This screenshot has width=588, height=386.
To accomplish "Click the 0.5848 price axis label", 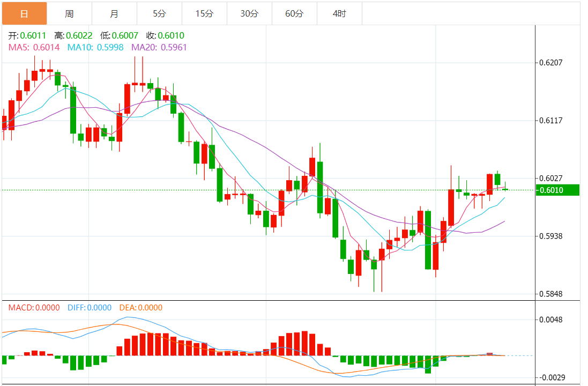I will point(551,294).
